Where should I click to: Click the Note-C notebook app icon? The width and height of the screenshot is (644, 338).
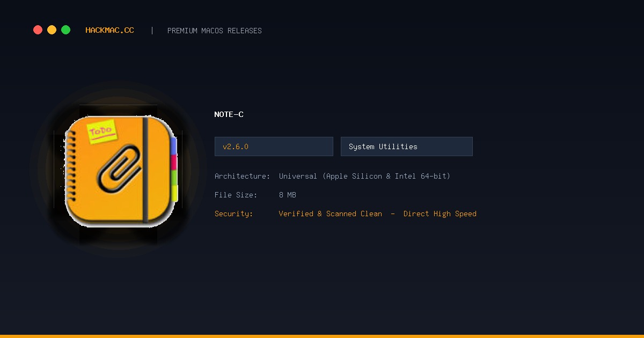[x=121, y=171]
